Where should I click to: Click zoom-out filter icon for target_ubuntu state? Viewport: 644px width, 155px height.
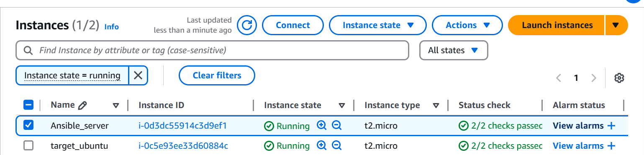point(337,145)
